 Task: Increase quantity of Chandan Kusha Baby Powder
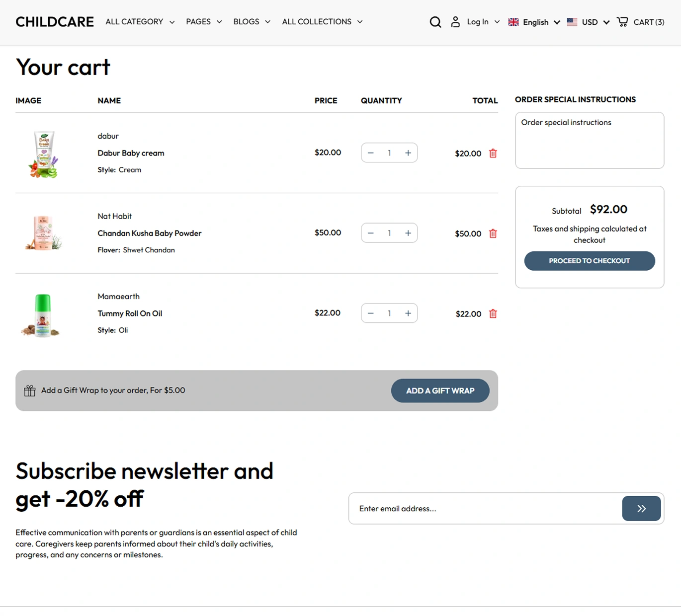tap(408, 233)
